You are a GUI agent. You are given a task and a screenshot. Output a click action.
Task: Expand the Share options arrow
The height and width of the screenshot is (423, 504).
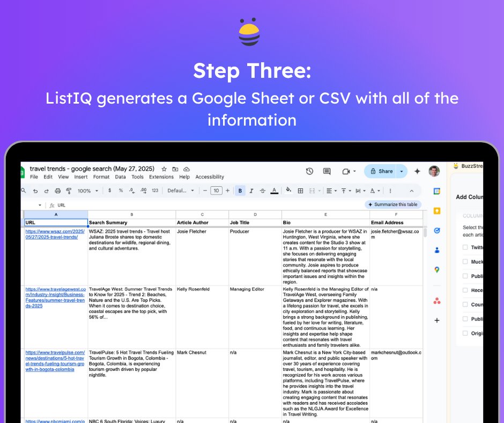(402, 171)
